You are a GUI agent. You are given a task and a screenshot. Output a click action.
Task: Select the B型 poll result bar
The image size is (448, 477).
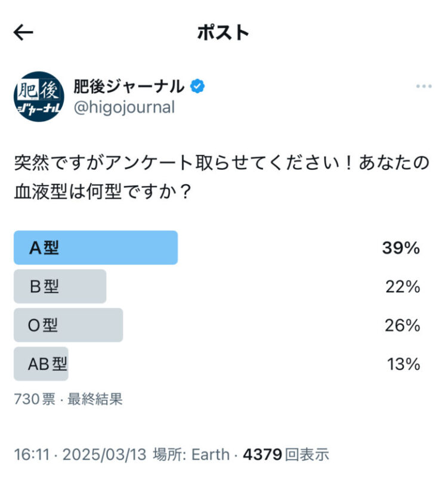[x=60, y=286]
